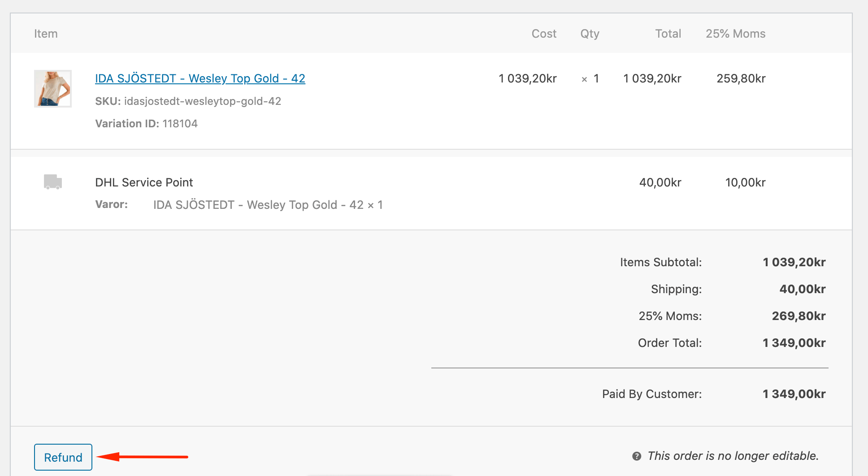Viewport: 868px width, 476px height.
Task: Click the product SKU text
Action: 188,101
